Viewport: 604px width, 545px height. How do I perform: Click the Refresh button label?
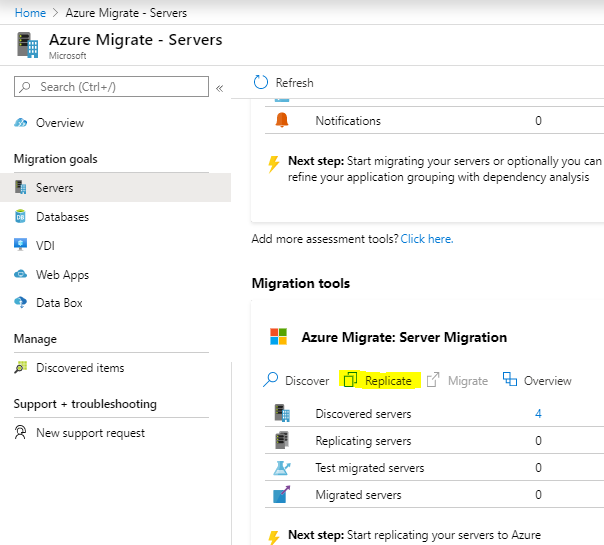[x=294, y=83]
